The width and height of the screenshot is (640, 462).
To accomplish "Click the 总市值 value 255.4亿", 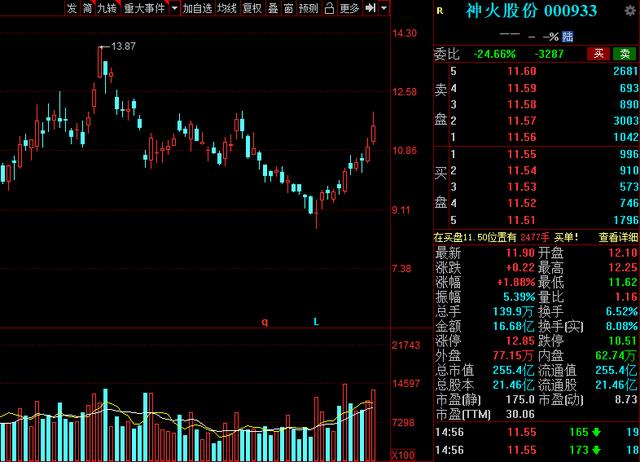I will point(513,370).
